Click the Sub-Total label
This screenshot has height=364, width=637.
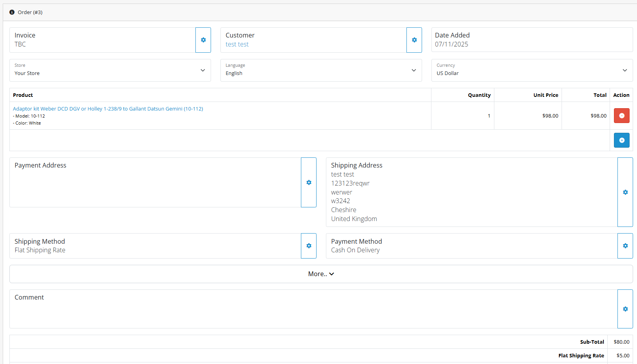tap(592, 342)
